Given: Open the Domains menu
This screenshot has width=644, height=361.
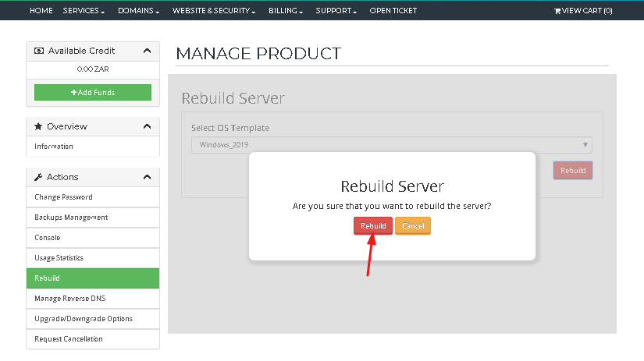Looking at the screenshot, I should 138,11.
